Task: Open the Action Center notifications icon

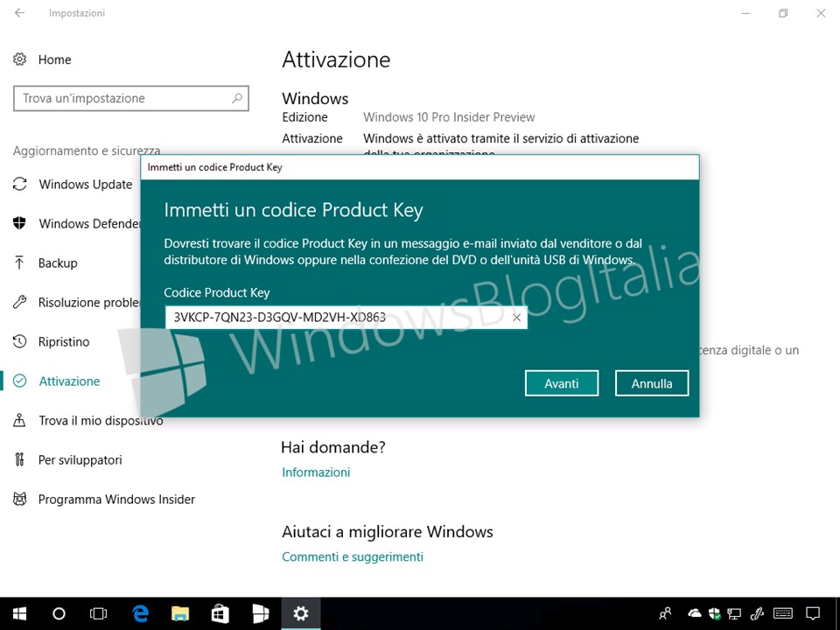Action: tap(813, 613)
